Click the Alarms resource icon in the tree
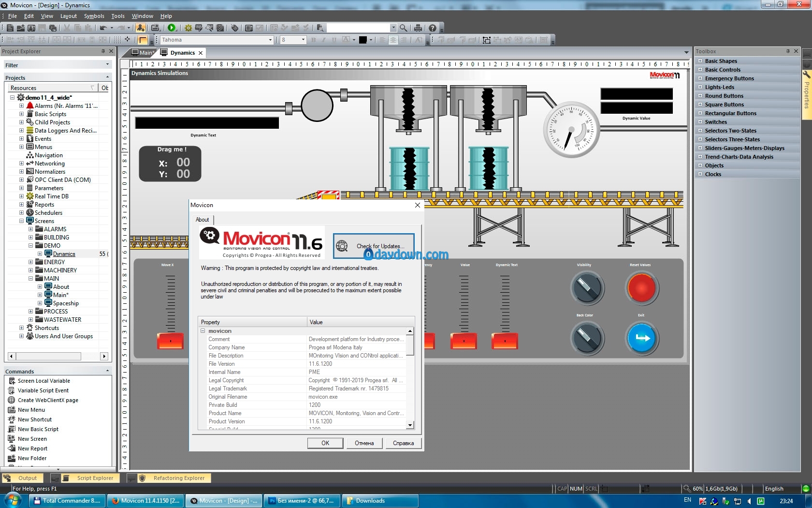 [30, 105]
